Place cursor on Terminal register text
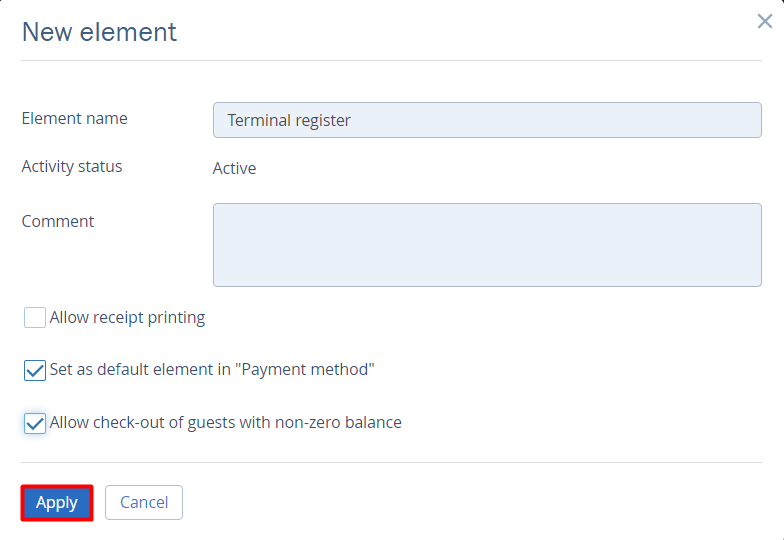Viewport: 784px width, 540px height. pos(289,120)
